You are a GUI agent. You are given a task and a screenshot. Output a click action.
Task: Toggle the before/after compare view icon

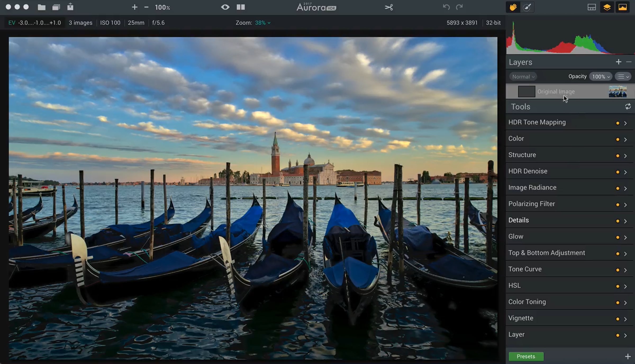[x=241, y=7]
